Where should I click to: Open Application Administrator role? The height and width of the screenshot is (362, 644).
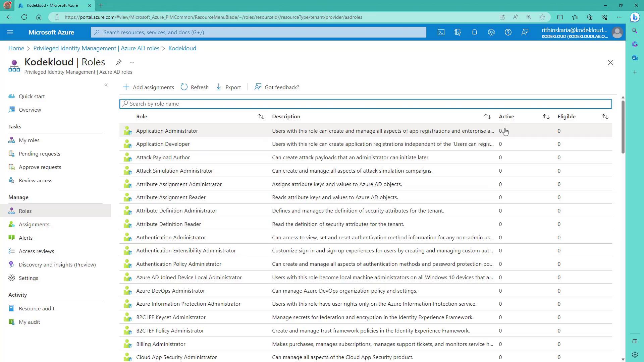[167, 131]
